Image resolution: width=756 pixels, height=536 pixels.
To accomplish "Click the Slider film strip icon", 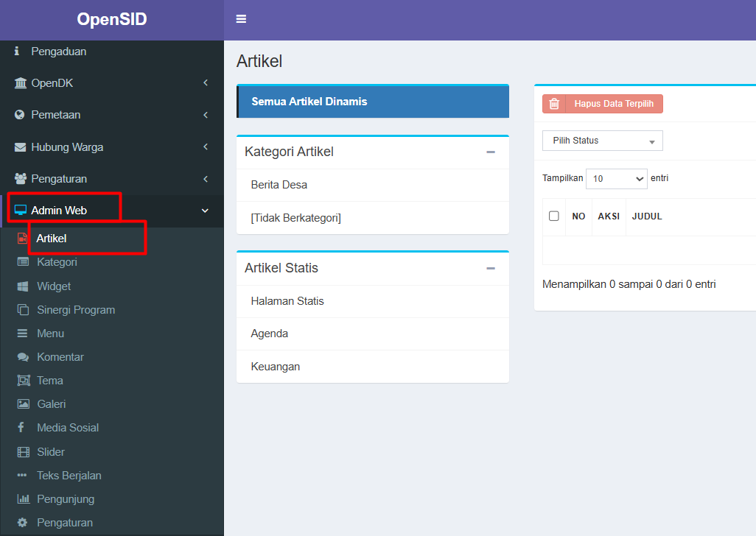I will [23, 452].
